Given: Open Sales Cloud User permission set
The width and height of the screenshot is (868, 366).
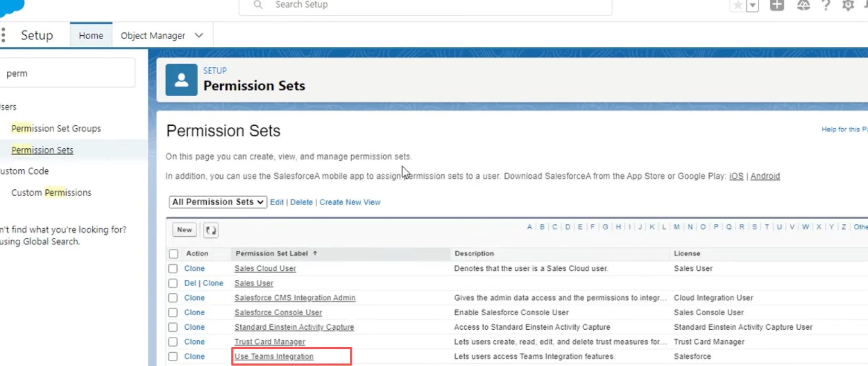Looking at the screenshot, I should point(265,268).
